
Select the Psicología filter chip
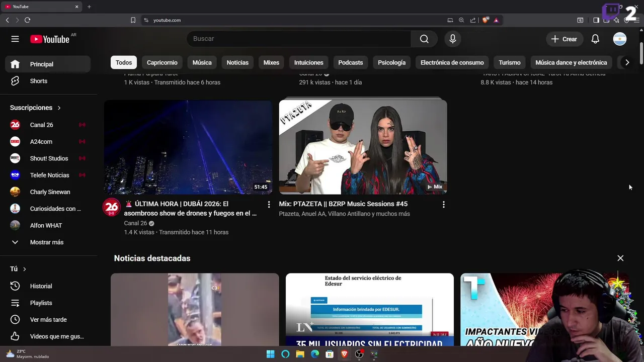point(391,62)
